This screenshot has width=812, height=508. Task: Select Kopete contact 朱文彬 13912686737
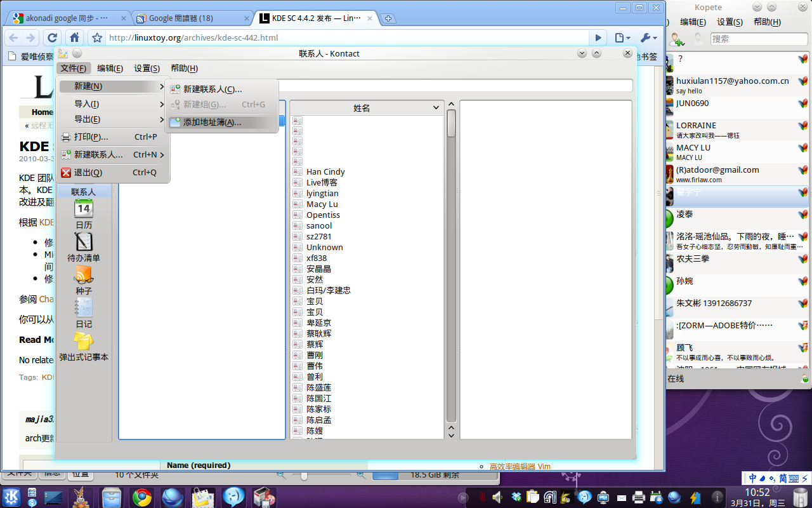pyautogui.click(x=737, y=307)
